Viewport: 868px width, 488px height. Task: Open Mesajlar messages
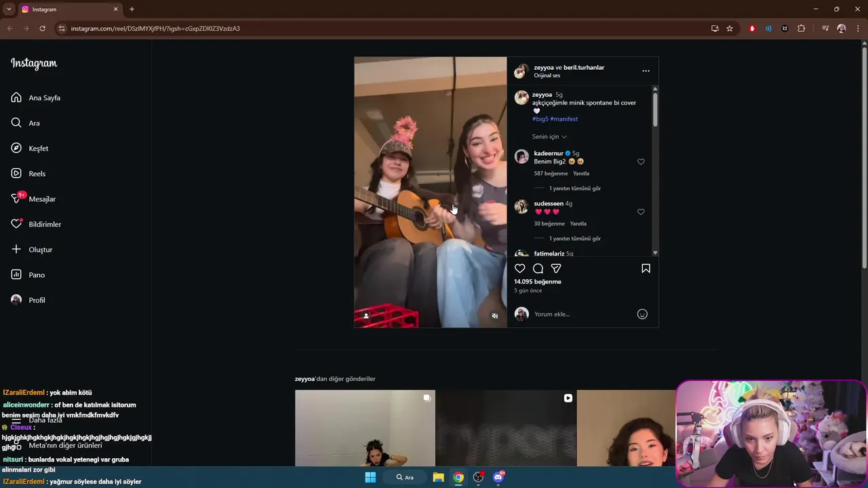pos(33,199)
